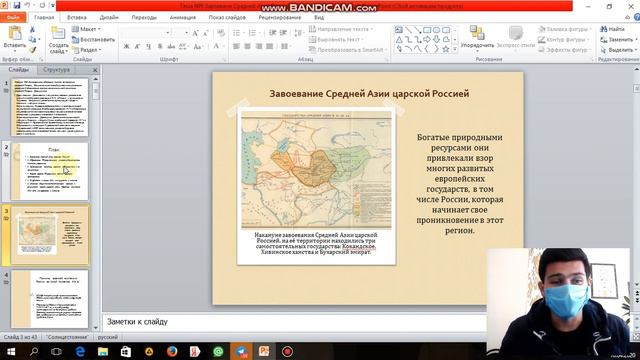Toggle text Shadow formatting
This screenshot has width=640, height=360.
click(x=160, y=47)
